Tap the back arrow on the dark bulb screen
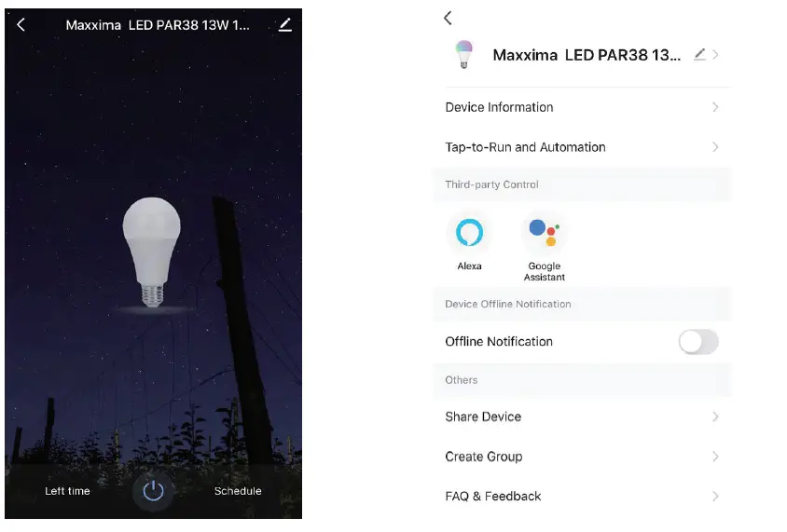 tap(21, 24)
